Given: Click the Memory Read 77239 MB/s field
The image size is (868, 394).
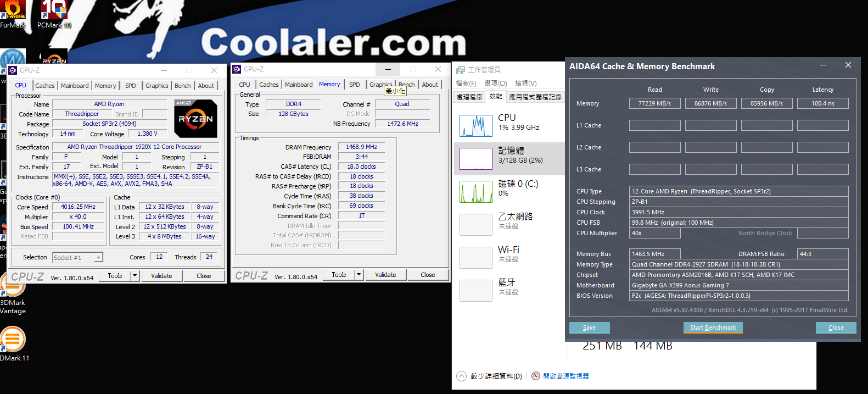Looking at the screenshot, I should (654, 103).
